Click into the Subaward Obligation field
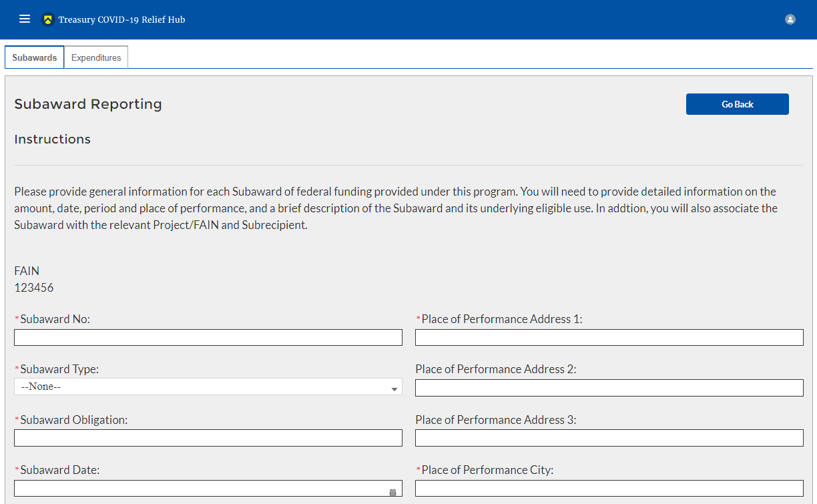The height and width of the screenshot is (504, 817). (208, 438)
